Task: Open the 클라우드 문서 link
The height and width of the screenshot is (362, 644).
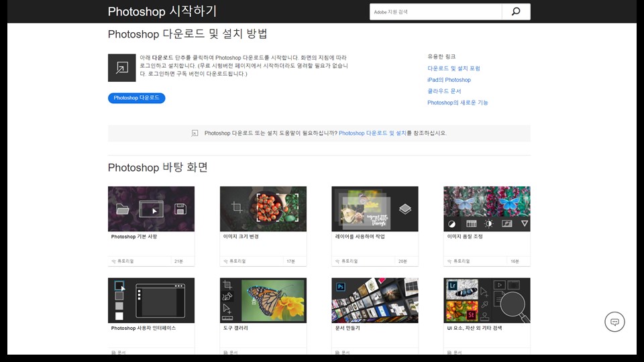Action: click(444, 91)
